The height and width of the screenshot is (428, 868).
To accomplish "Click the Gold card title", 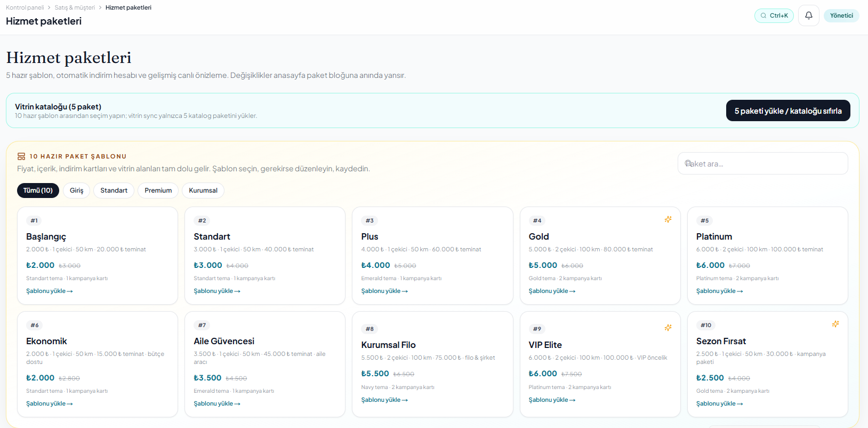I will click(539, 236).
